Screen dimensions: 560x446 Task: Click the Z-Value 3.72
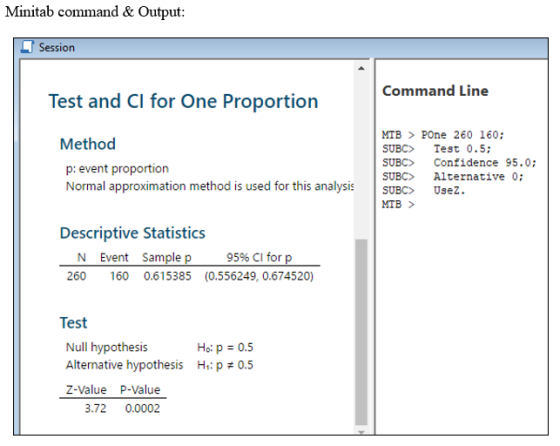pos(95,408)
